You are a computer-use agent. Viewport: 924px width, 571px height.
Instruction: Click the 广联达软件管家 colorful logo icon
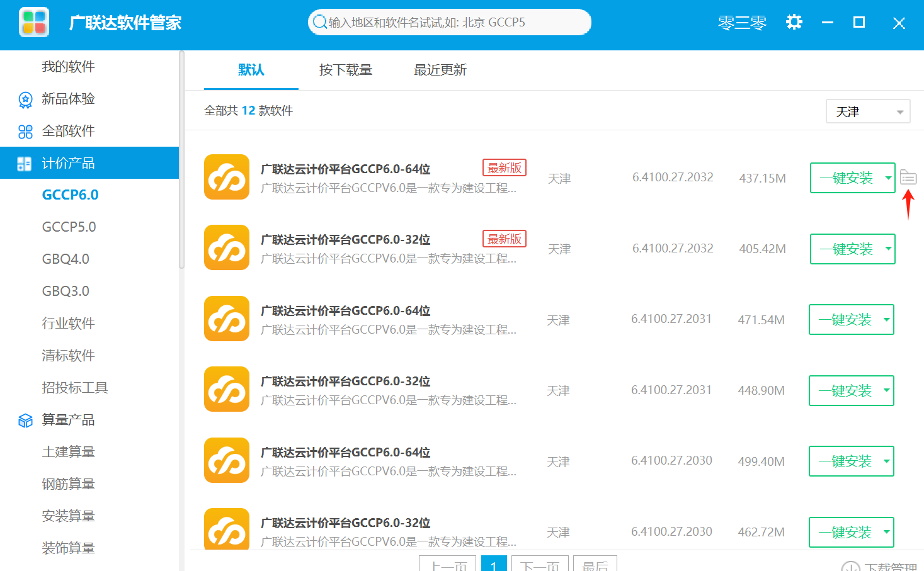click(x=34, y=22)
